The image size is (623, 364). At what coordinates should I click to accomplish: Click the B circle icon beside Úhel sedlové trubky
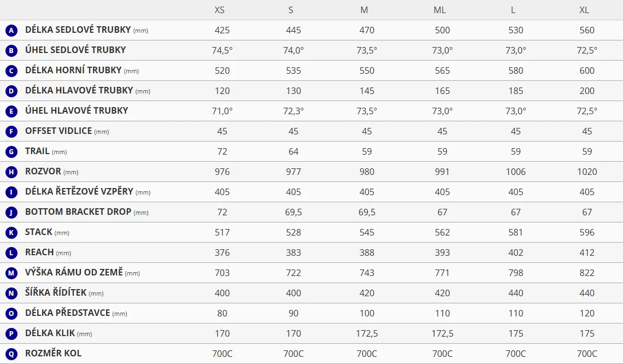pos(11,50)
